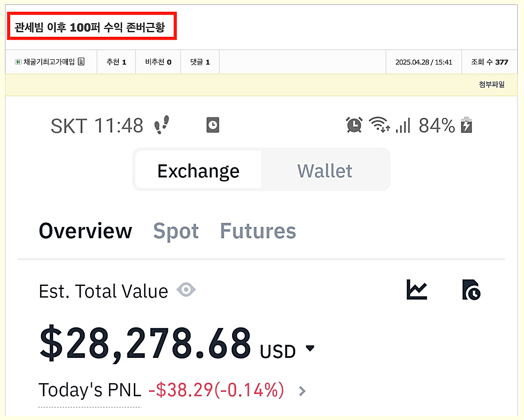Hide balance with the eye icon
The width and height of the screenshot is (524, 420).
186,290
